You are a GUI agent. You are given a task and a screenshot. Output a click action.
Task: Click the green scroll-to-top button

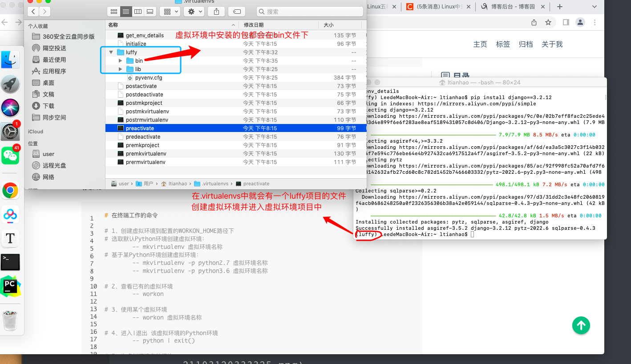[x=581, y=325]
